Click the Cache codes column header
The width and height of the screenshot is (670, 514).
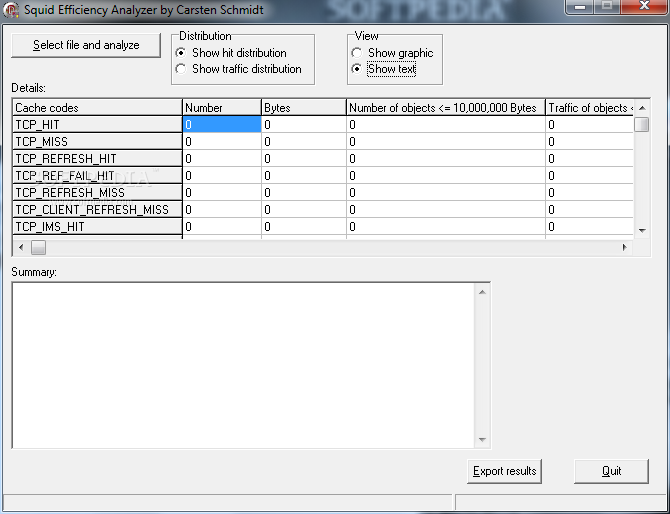(97, 108)
